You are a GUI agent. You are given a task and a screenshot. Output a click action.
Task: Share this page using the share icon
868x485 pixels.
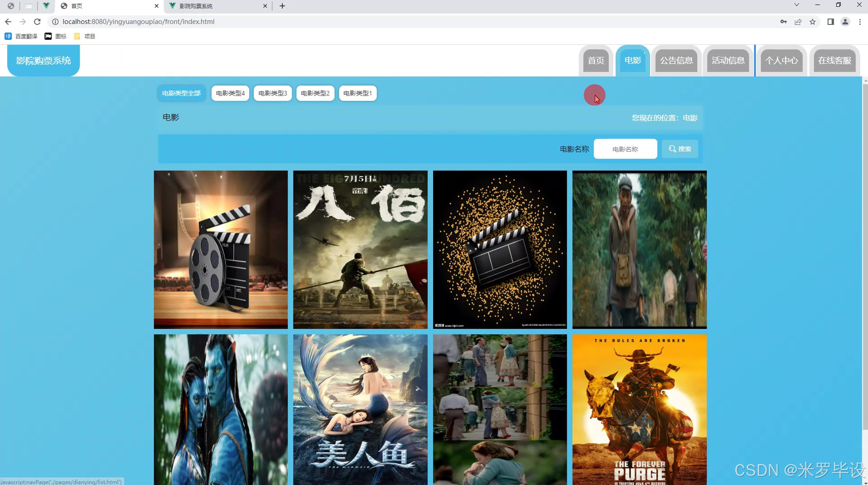[x=798, y=22]
